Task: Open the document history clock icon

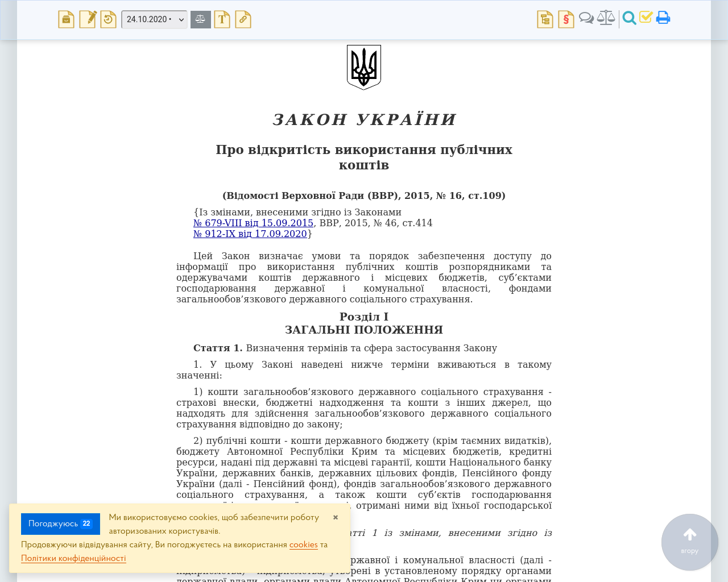Action: point(108,19)
